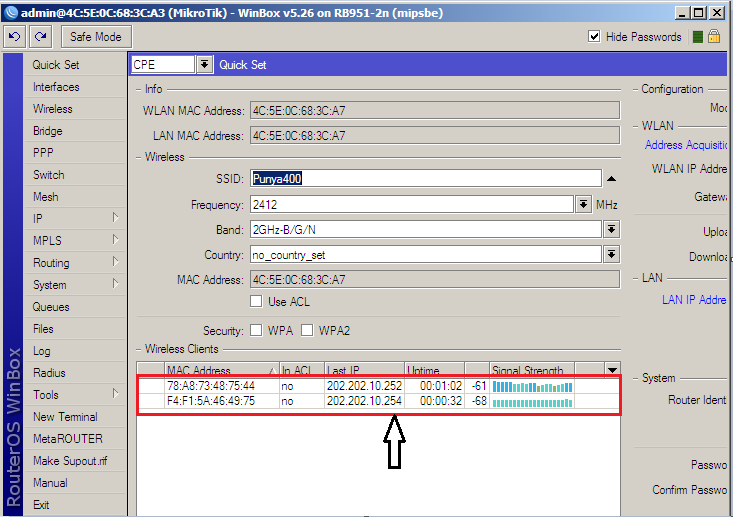Image resolution: width=733 pixels, height=517 pixels.
Task: Click the green traffic indicator icon
Action: pos(697,37)
